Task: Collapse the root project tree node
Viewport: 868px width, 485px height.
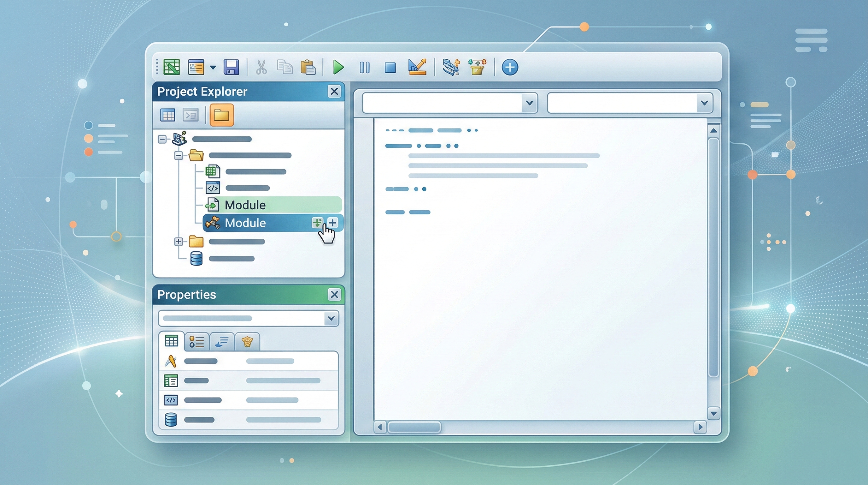Action: [162, 139]
